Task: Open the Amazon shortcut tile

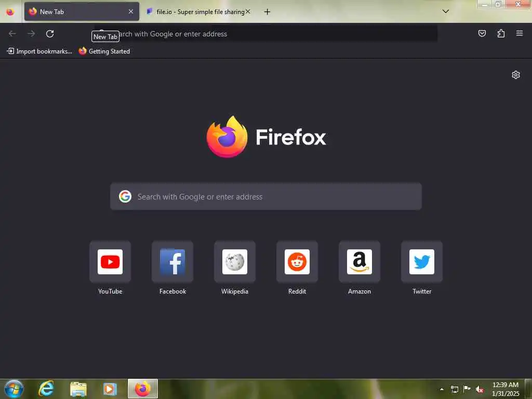Action: [360, 262]
